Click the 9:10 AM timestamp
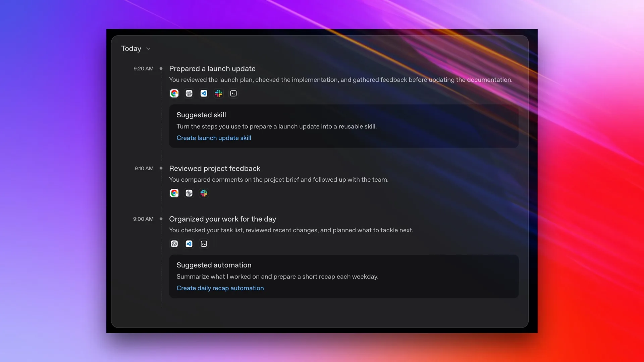644x362 pixels. pyautogui.click(x=144, y=168)
